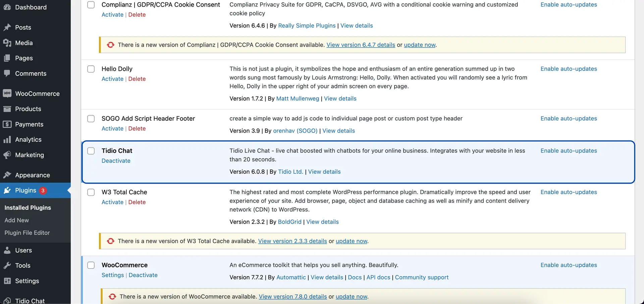Click the Tidio Chat sidebar icon
644x304 pixels.
(7, 301)
